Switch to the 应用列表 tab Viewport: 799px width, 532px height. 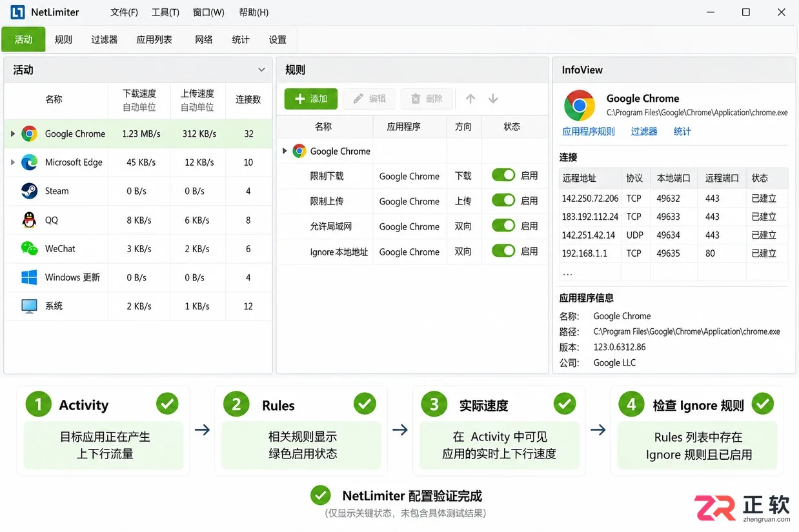(154, 39)
